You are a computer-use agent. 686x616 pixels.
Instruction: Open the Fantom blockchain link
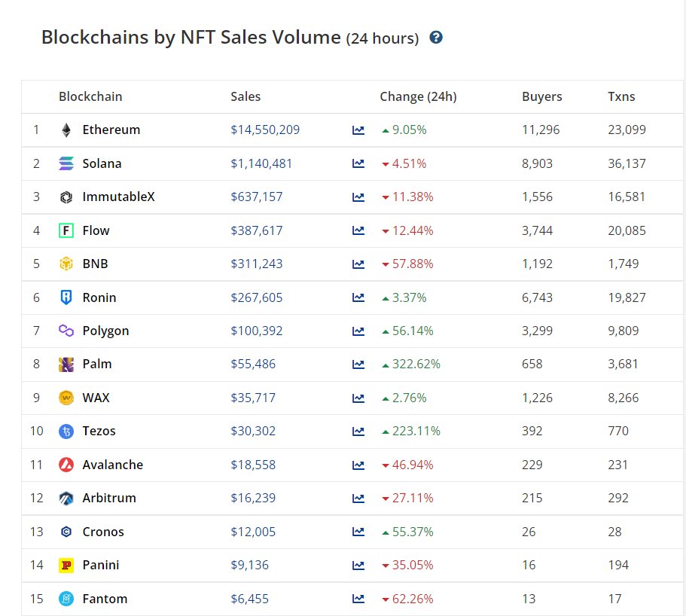(105, 599)
